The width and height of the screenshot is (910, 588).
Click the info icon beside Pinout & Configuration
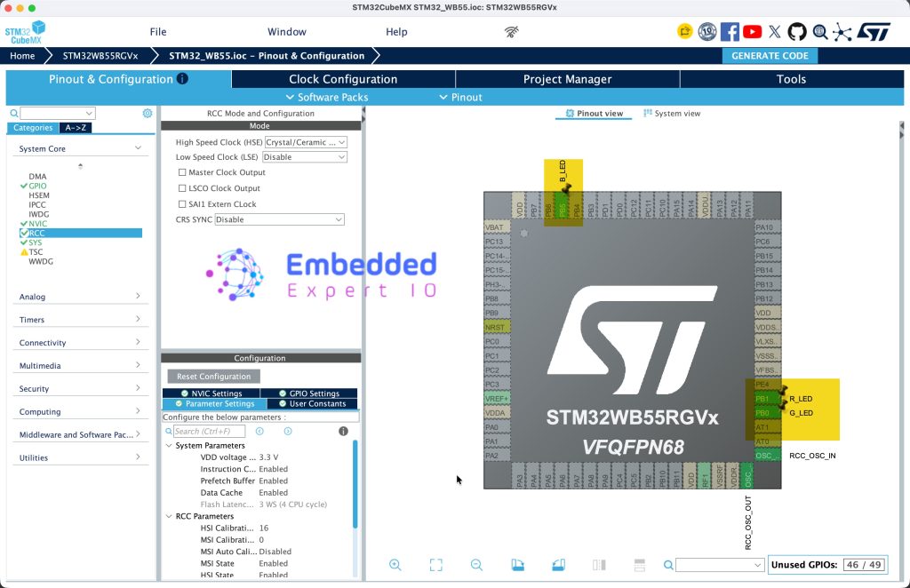tap(182, 78)
